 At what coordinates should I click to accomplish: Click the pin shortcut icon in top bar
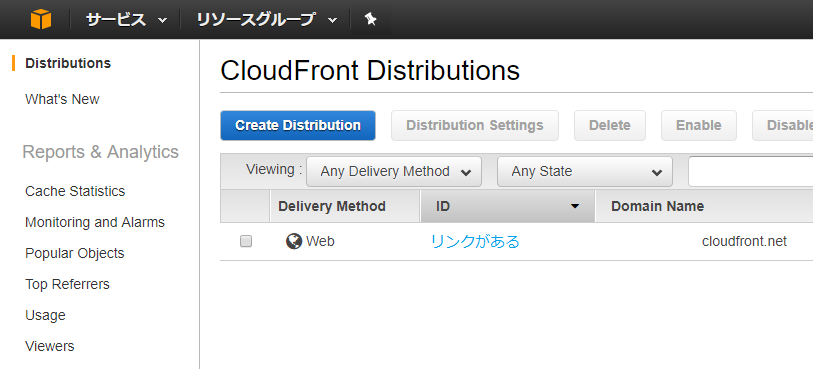coord(371,20)
